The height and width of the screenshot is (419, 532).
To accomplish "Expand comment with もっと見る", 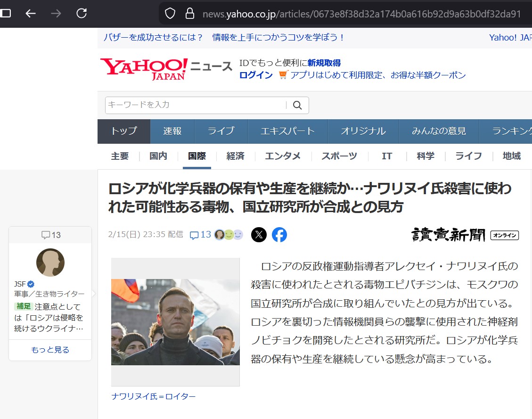I will click(50, 350).
